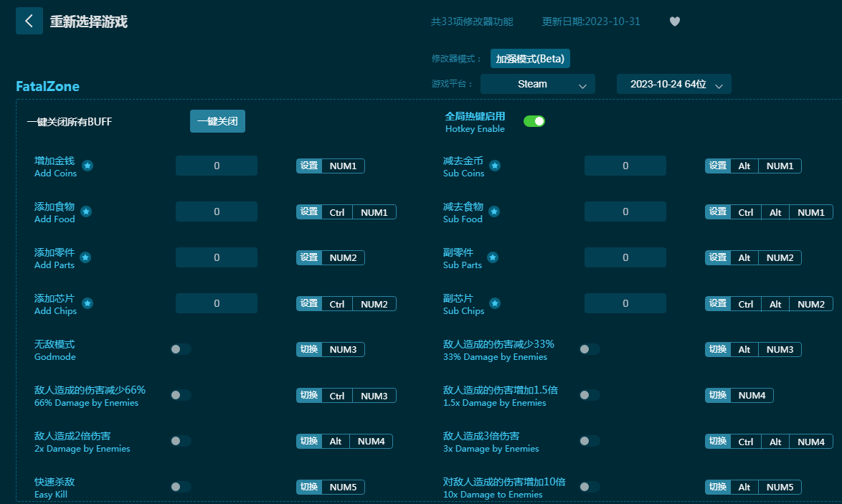This screenshot has height=504, width=842.
Task: Click star icon beside Sub Food
Action: (493, 211)
